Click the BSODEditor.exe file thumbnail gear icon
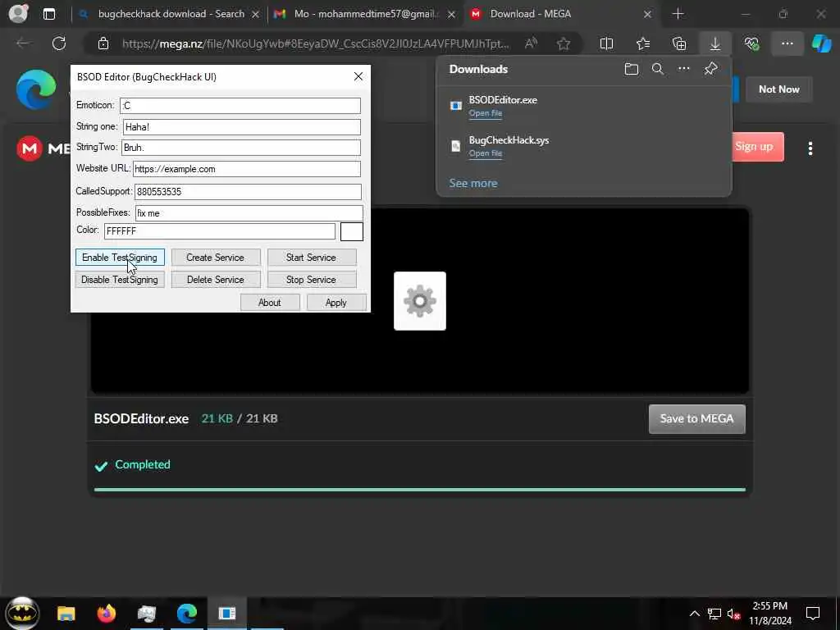Image resolution: width=840 pixels, height=630 pixels. [x=419, y=301]
